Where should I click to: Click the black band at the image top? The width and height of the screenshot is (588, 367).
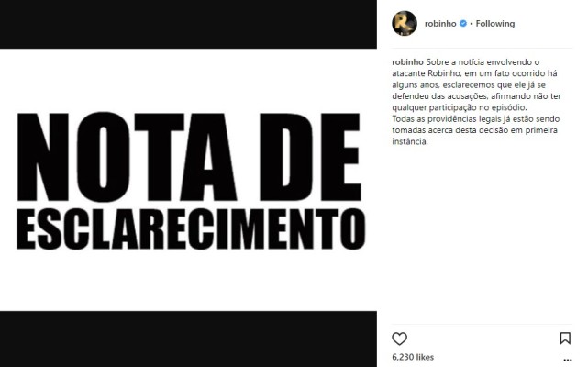pos(188,24)
